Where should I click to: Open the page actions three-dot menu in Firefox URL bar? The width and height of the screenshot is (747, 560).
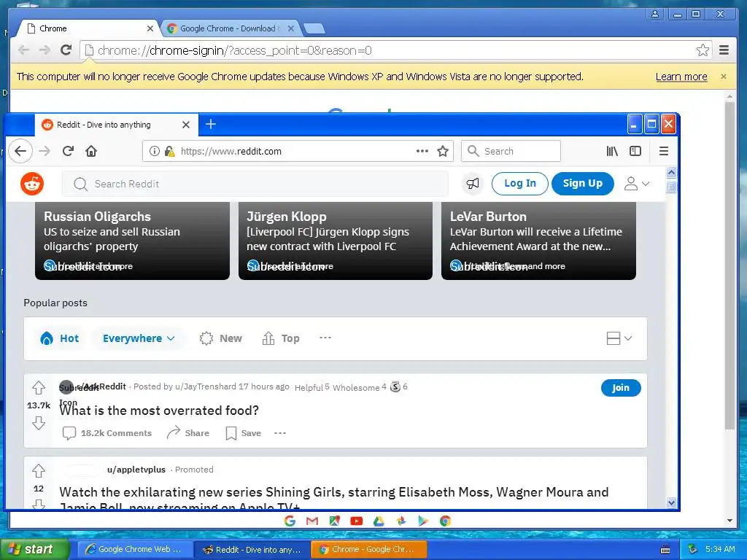click(422, 151)
